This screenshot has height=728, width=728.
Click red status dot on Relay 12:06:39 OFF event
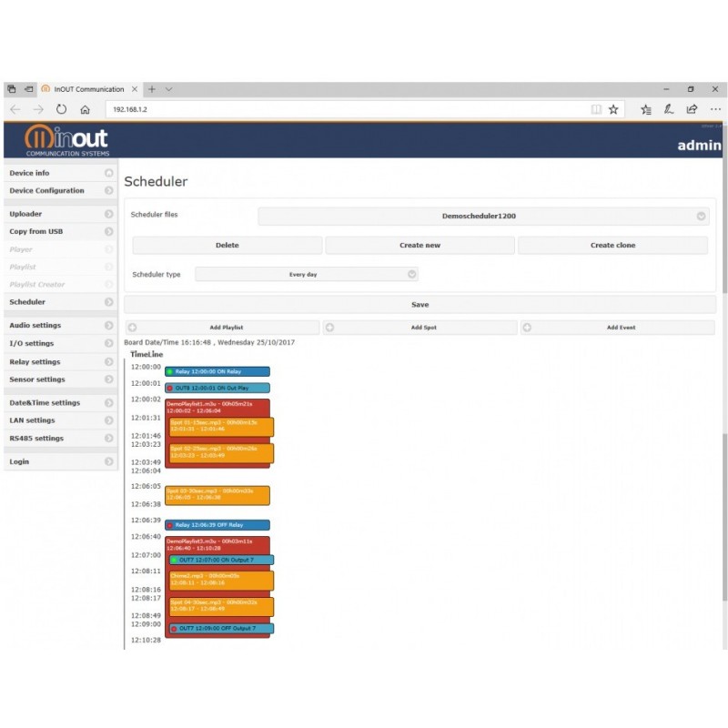[x=170, y=525]
